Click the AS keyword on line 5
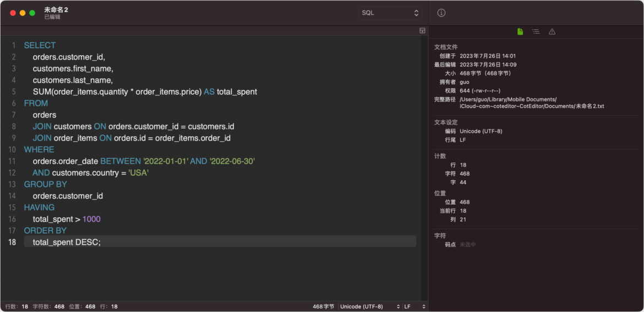644x312 pixels. (x=209, y=92)
